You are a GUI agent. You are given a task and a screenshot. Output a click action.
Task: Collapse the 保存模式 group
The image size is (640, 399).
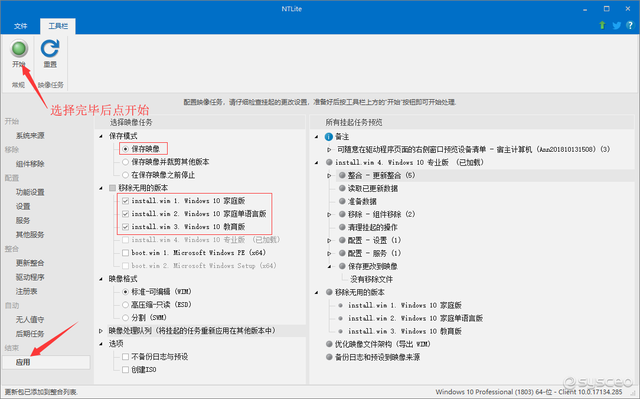(101, 136)
